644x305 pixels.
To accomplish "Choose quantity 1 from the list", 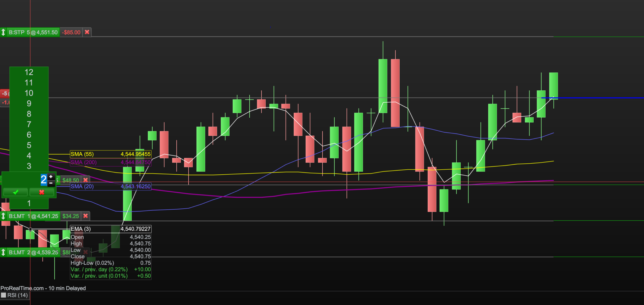I will pos(29,203).
